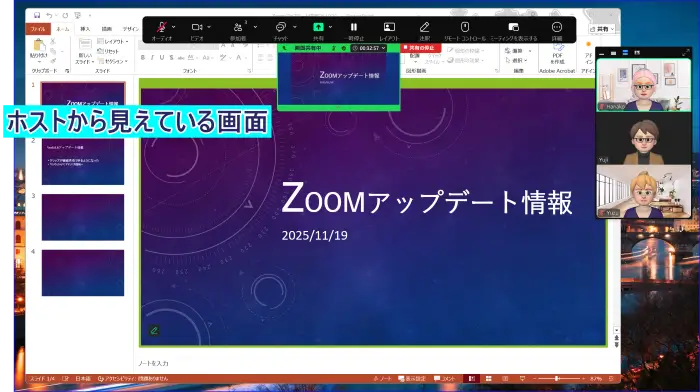The height and width of the screenshot is (392, 700).
Task: Open Comments from status bar
Action: click(445, 379)
